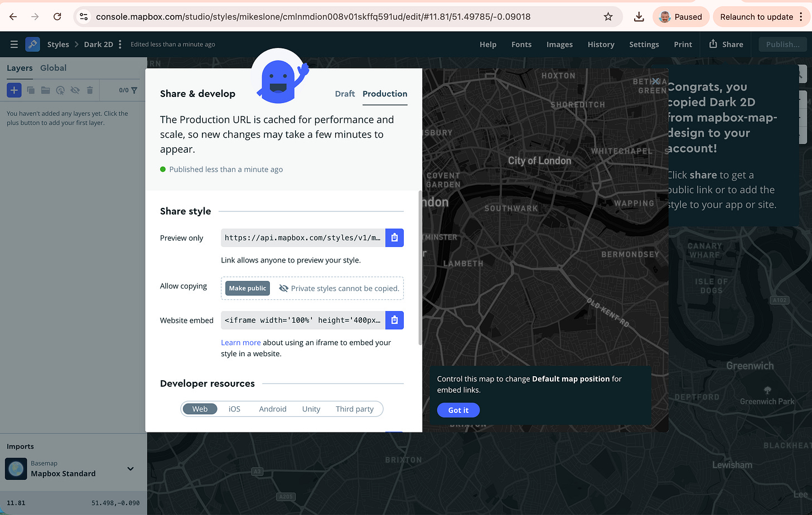
Task: Click the Share icon in the top bar
Action: coord(713,44)
